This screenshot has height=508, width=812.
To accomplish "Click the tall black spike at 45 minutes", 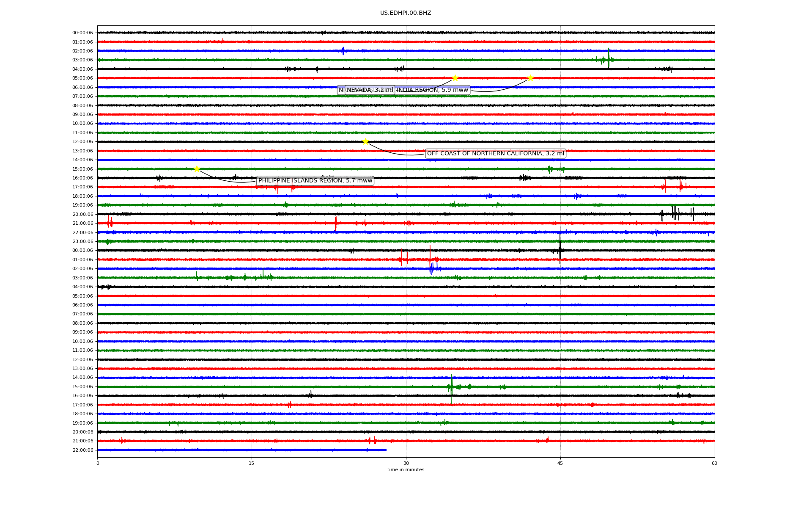I will tap(560, 249).
